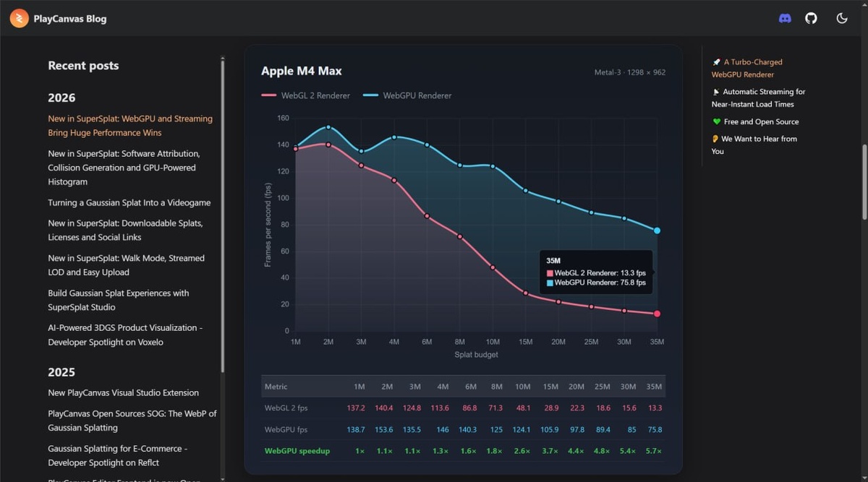The width and height of the screenshot is (868, 482).
Task: Open post 'Walk Mode, Streamed LOD and Easy Upload'
Action: tap(126, 265)
